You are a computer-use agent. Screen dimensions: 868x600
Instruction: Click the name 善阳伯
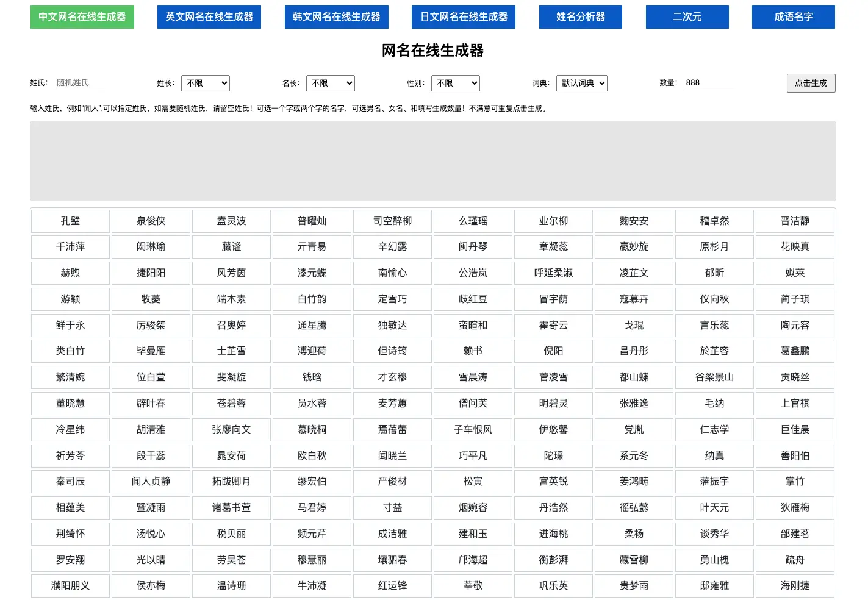[795, 456]
